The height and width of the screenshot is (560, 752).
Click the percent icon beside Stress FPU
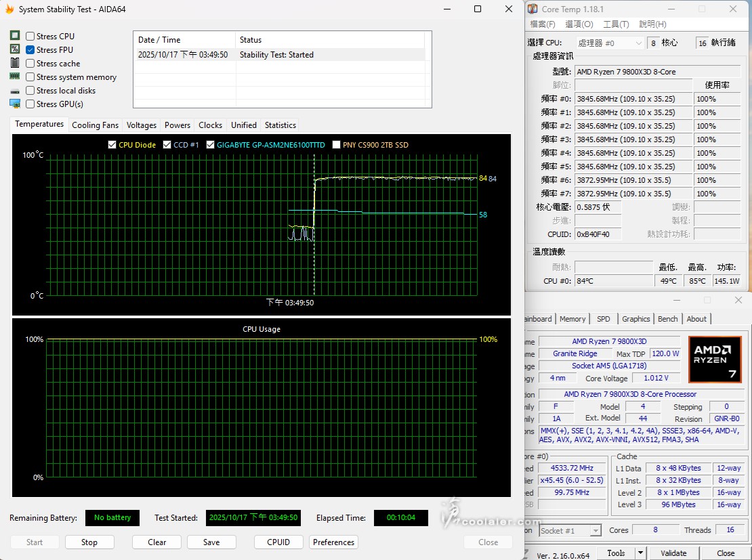[x=15, y=49]
